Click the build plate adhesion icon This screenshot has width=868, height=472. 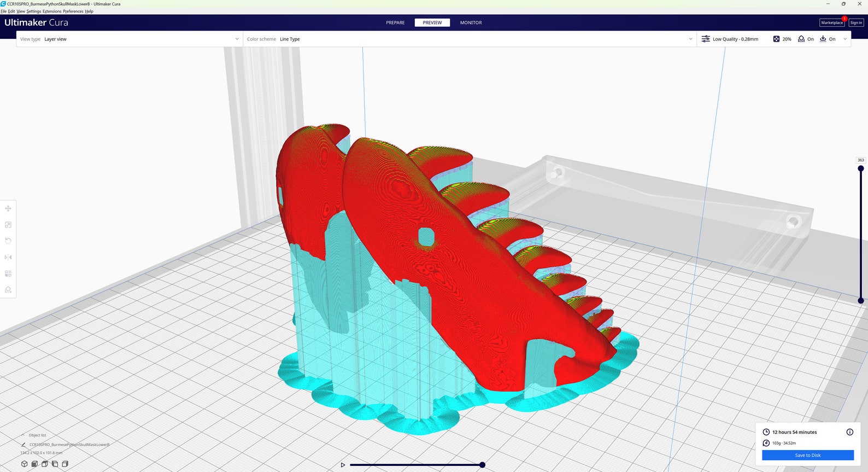[x=823, y=39]
